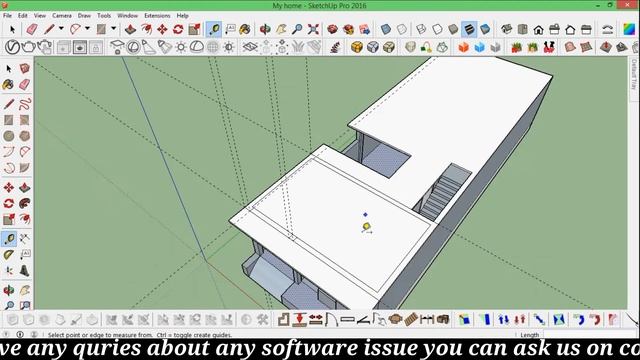Toggle X-ray face style
The image size is (640, 360).
click(x=386, y=29)
